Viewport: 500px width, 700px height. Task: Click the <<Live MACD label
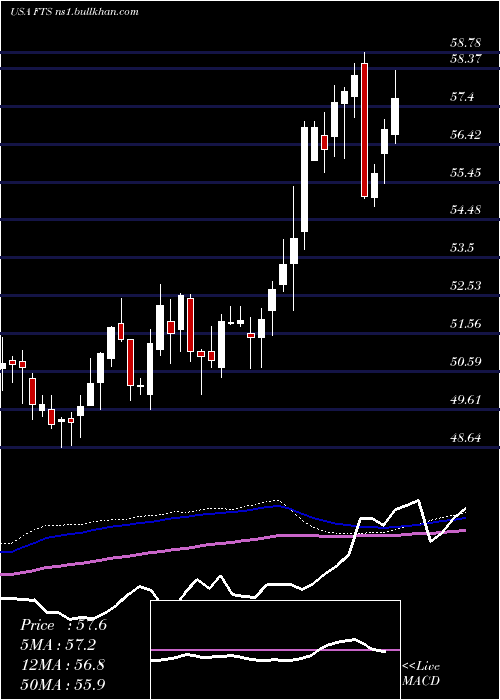(x=421, y=674)
